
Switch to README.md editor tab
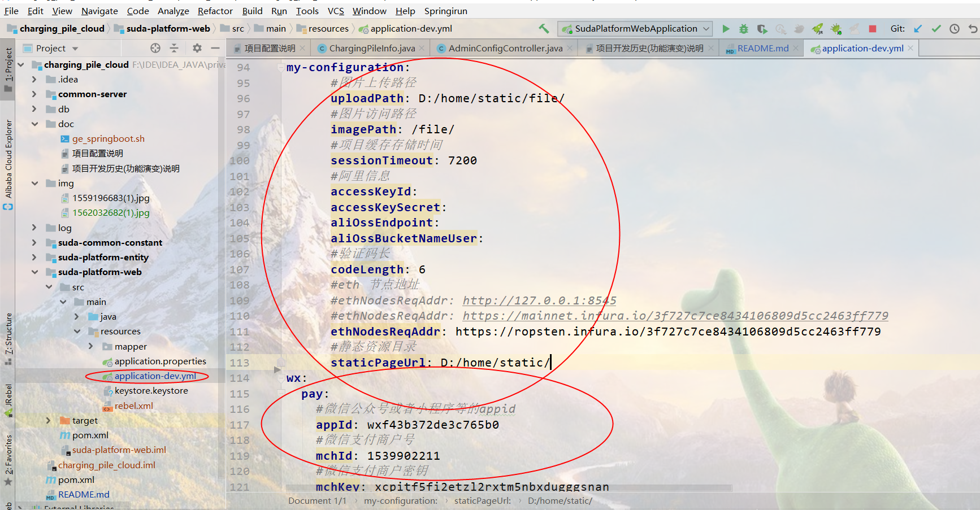[762, 49]
